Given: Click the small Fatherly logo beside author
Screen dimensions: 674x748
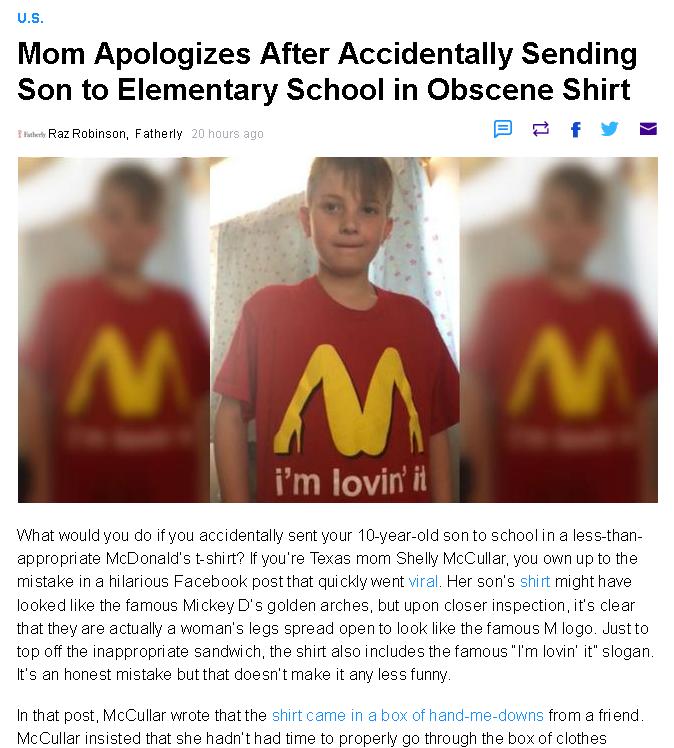Looking at the screenshot, I should (31, 134).
